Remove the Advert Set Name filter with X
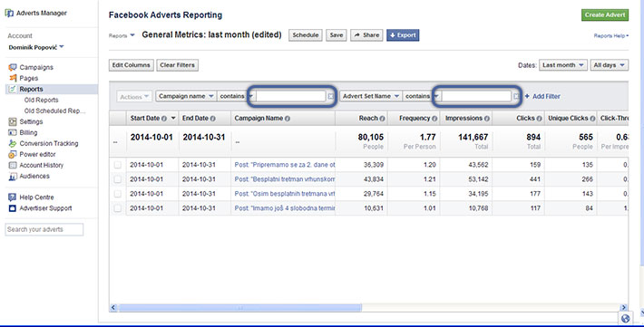The height and width of the screenshot is (327, 644). (516, 96)
